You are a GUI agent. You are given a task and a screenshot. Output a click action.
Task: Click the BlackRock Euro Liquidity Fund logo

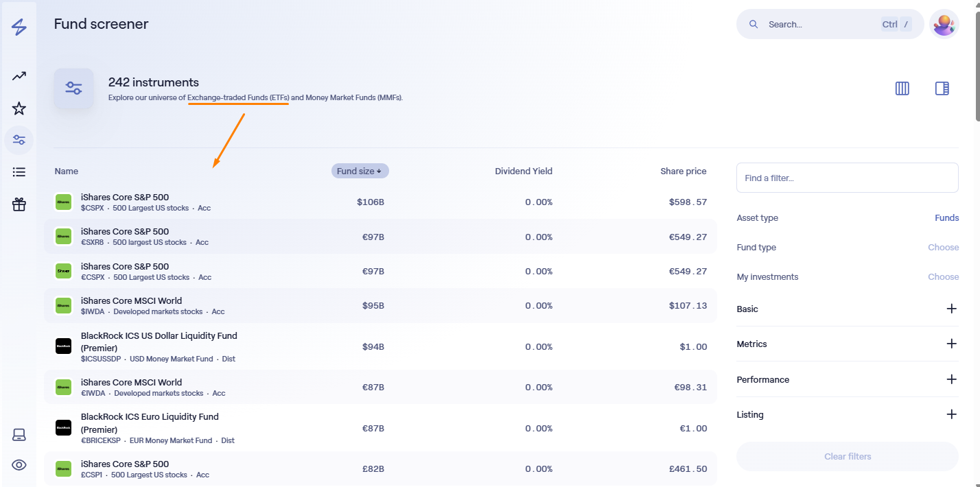tap(63, 428)
